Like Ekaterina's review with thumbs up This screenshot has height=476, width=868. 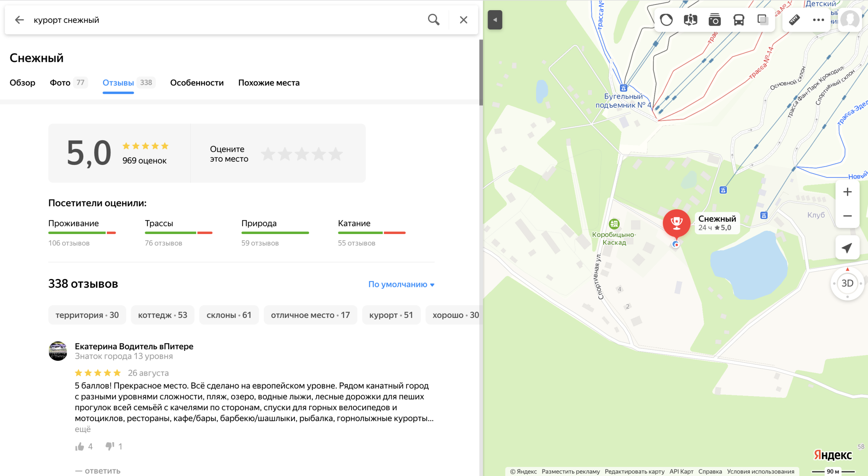80,447
